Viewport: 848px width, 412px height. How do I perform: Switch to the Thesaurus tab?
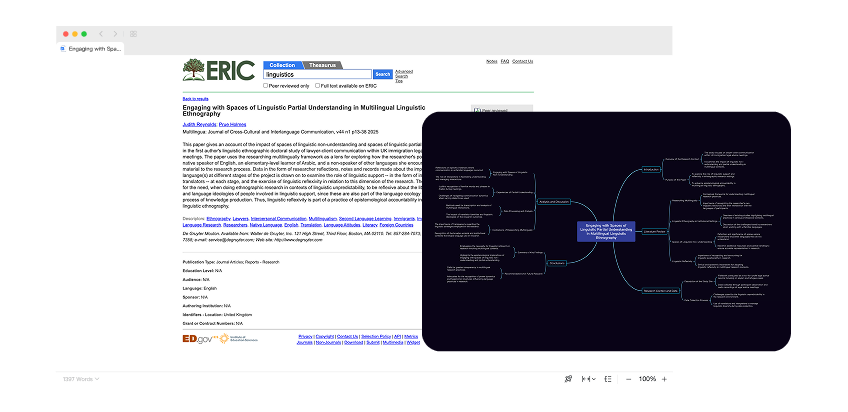tap(322, 65)
